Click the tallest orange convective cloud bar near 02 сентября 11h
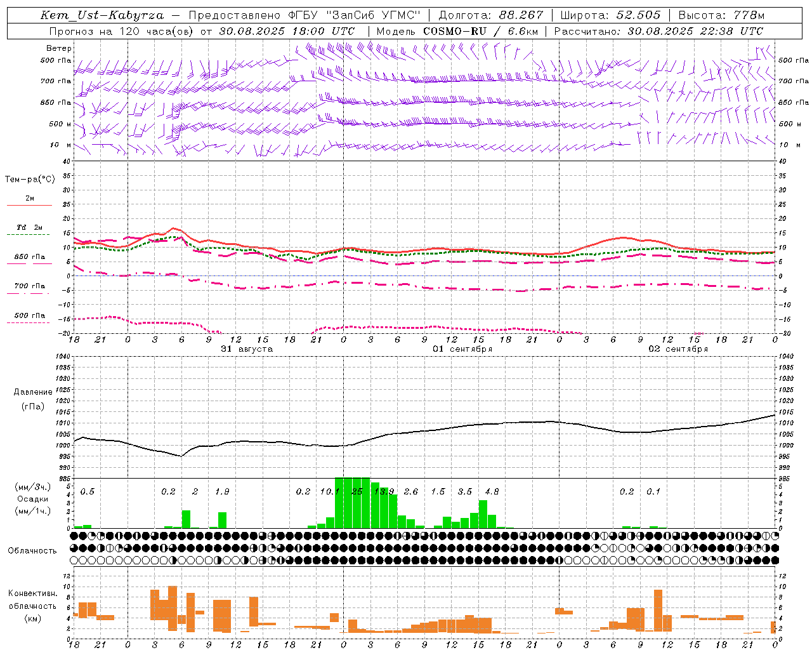812x650 pixels. pos(658,611)
